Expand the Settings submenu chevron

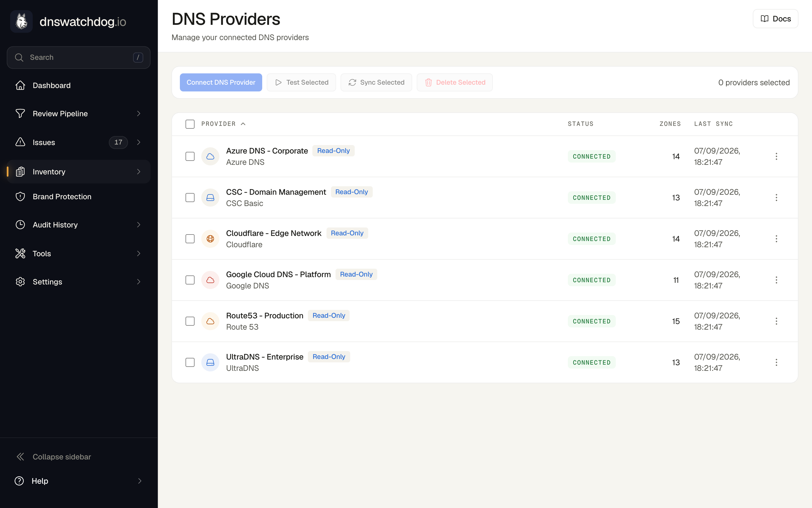[x=139, y=282]
